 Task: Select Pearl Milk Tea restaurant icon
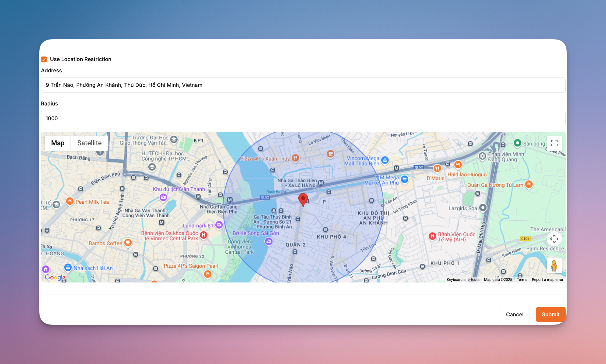(x=70, y=201)
